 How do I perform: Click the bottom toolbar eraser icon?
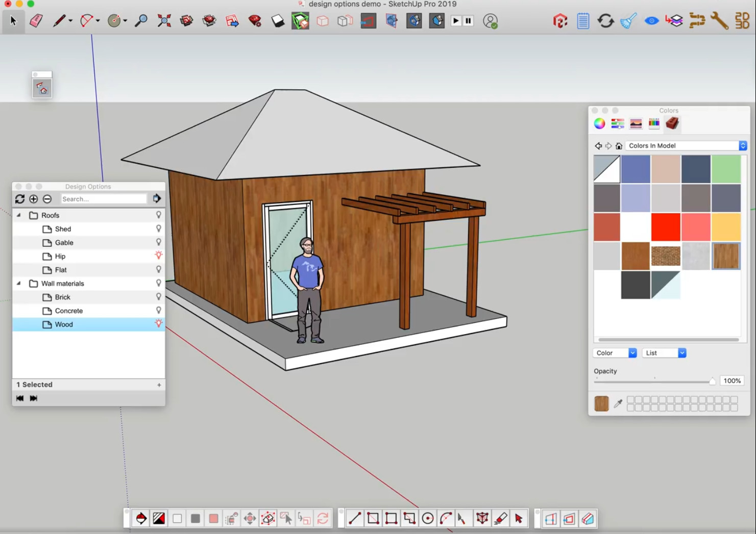tap(501, 519)
